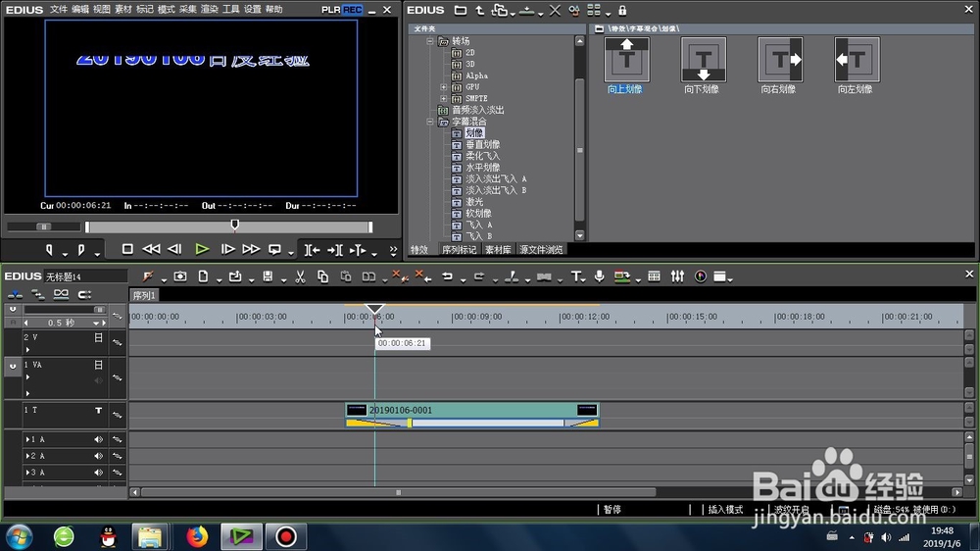Click the delete clip (red X) icon
This screenshot has width=980, height=551.
click(x=399, y=276)
